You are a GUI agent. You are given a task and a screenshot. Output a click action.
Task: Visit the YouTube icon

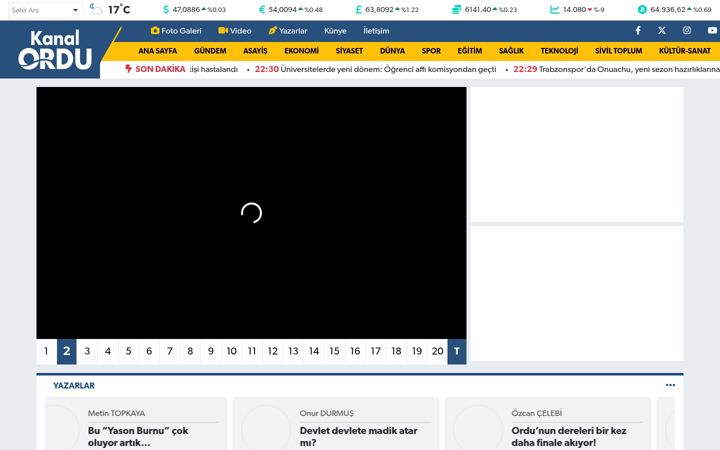tap(712, 30)
